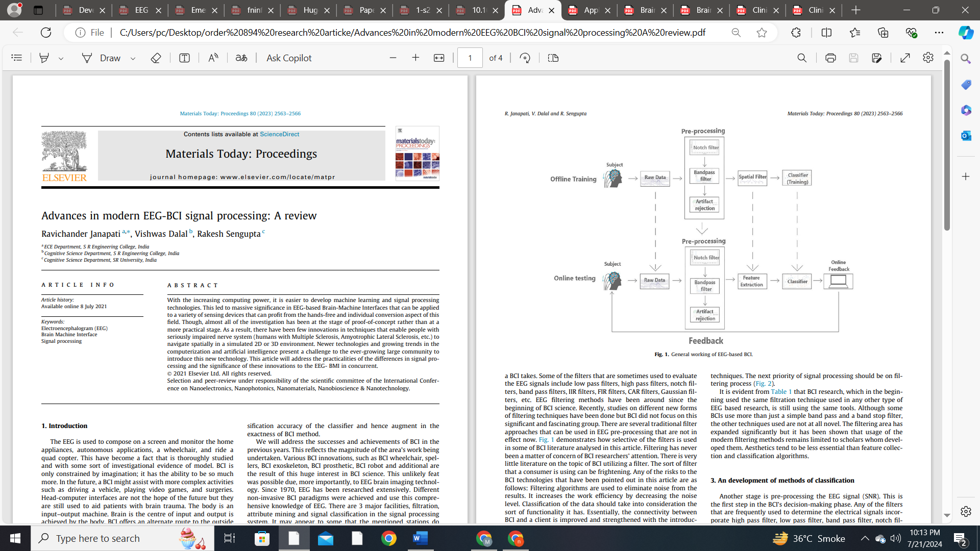The image size is (980, 551).
Task: Open Microsoft Store from taskbar
Action: click(262, 538)
